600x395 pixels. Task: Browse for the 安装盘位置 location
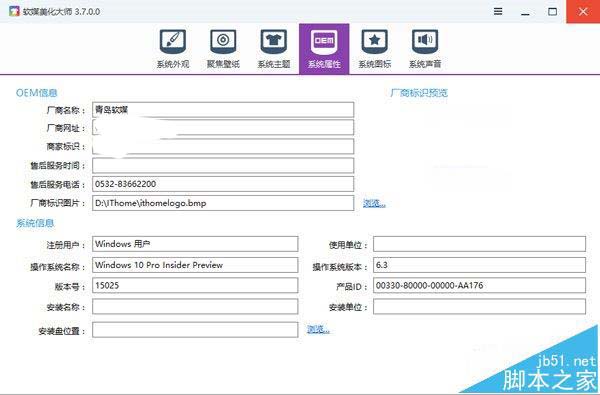(x=318, y=329)
